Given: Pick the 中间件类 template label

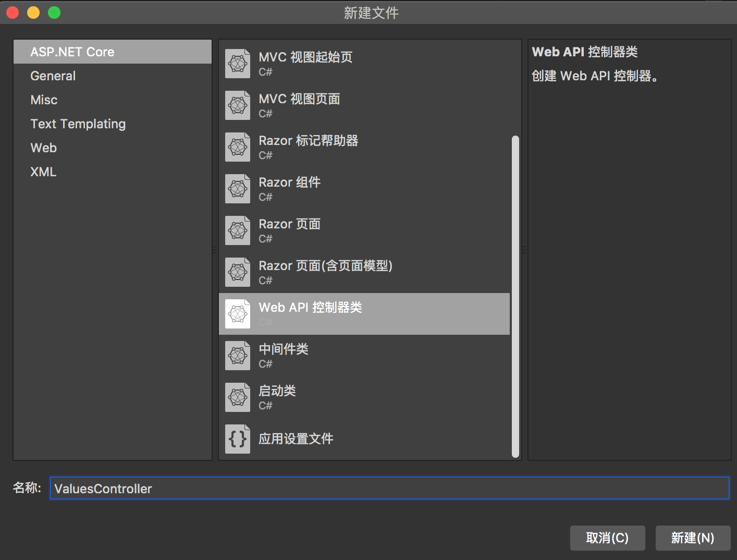Looking at the screenshot, I should (284, 349).
